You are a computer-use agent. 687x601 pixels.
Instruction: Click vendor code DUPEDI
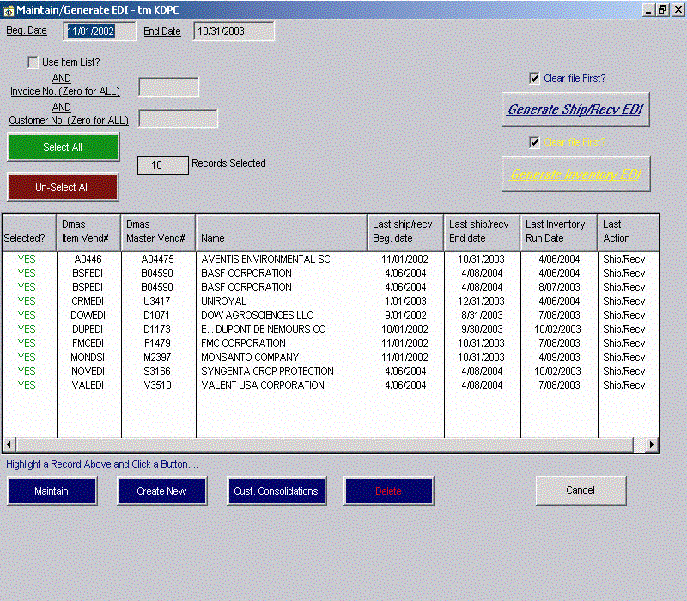tap(88, 329)
